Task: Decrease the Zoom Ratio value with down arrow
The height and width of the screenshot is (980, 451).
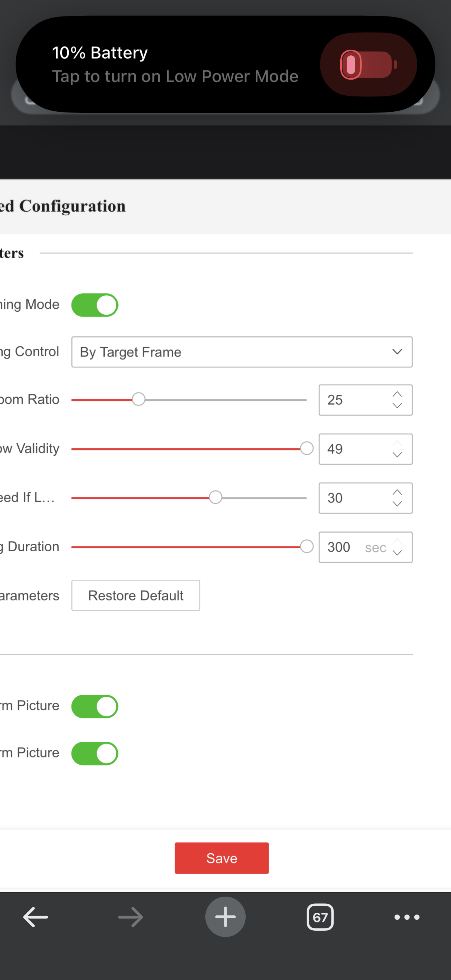Action: (397, 406)
